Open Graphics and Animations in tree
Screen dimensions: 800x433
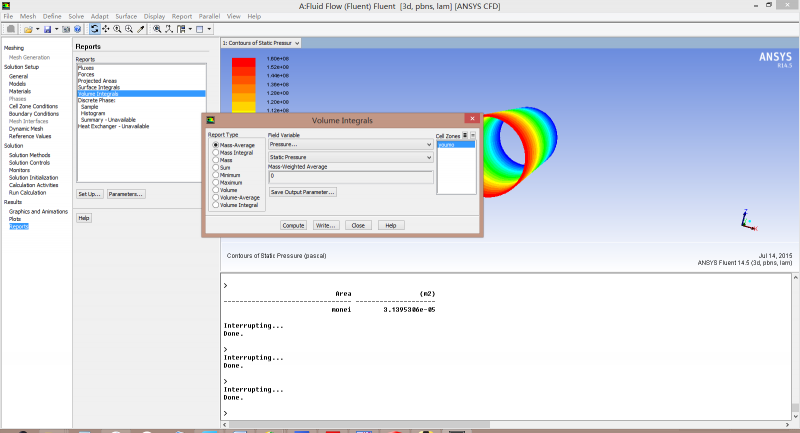pos(38,212)
